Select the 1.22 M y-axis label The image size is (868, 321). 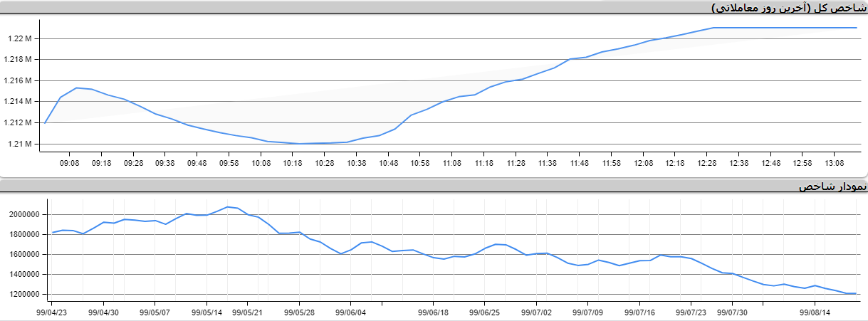click(x=20, y=38)
